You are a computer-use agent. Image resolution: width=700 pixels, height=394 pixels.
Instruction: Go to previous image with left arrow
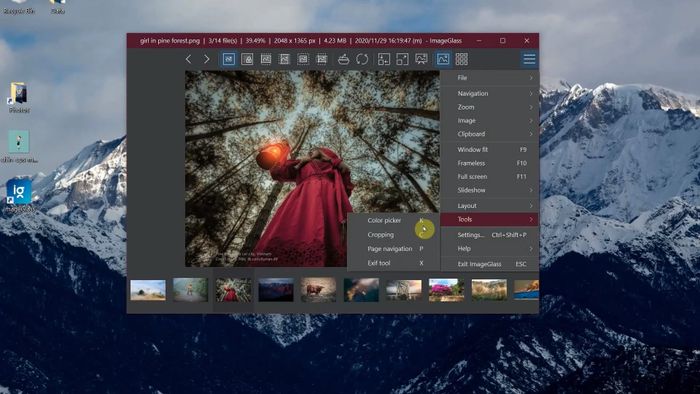tap(188, 59)
